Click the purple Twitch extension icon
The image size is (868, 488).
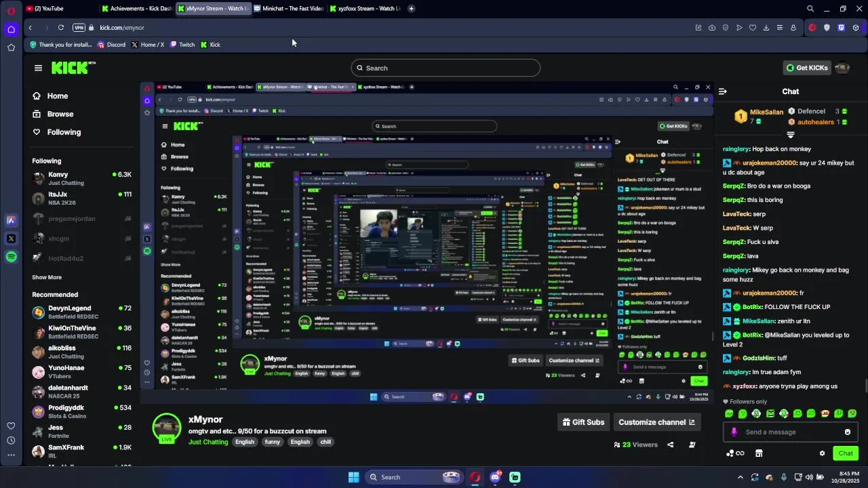pyautogui.click(x=841, y=28)
